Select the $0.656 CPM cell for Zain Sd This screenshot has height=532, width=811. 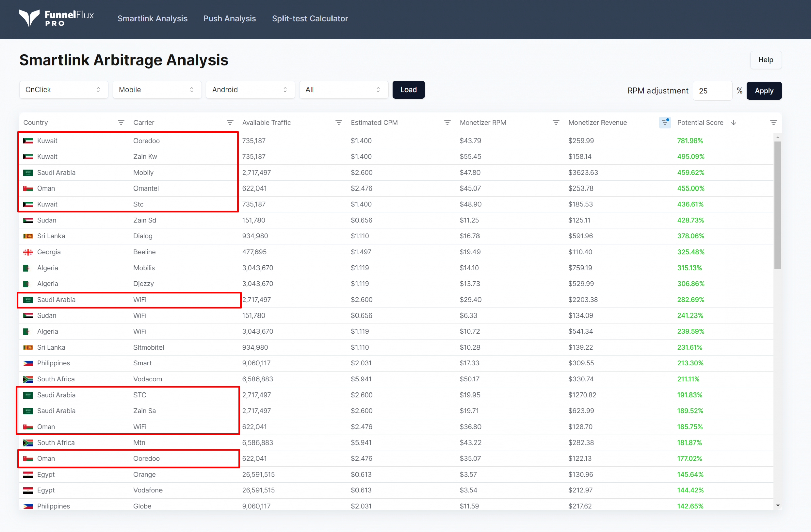(362, 220)
